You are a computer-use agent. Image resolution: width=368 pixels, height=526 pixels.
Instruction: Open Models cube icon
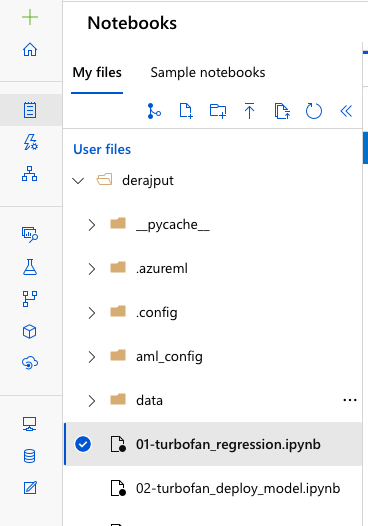[30, 331]
